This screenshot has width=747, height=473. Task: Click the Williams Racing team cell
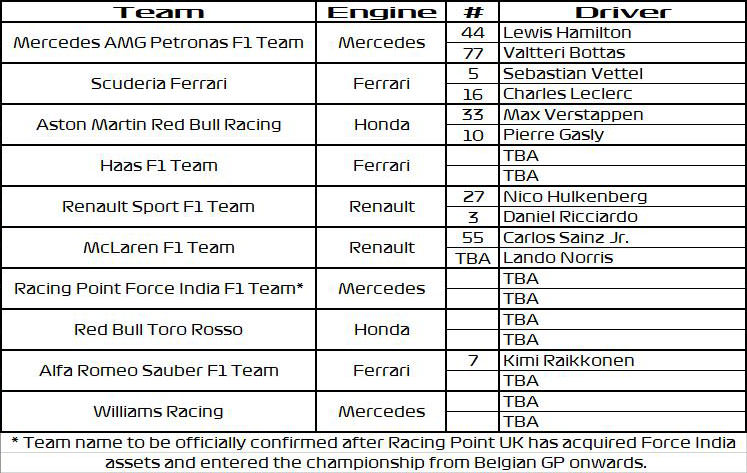click(159, 412)
